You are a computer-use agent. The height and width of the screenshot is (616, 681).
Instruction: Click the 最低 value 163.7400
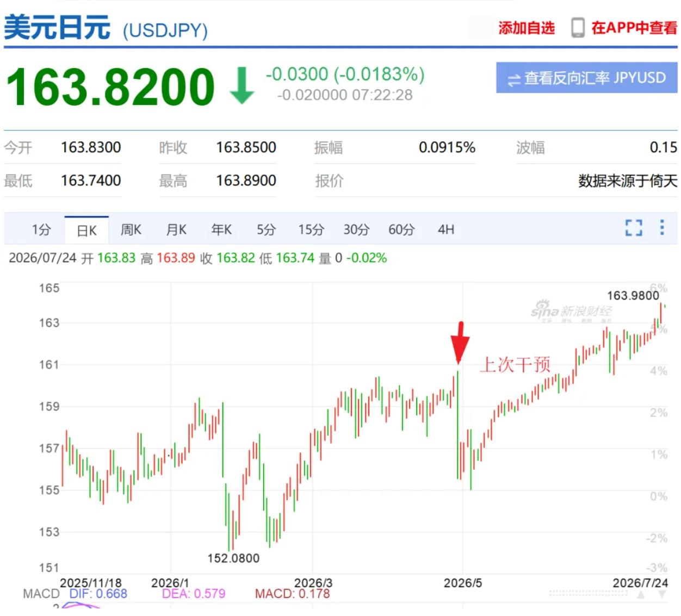click(x=91, y=181)
